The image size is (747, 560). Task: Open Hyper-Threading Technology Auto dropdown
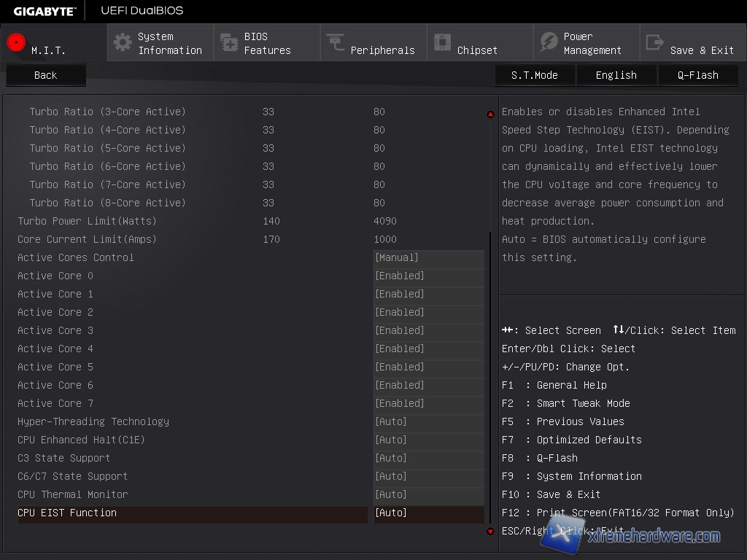pyautogui.click(x=428, y=422)
